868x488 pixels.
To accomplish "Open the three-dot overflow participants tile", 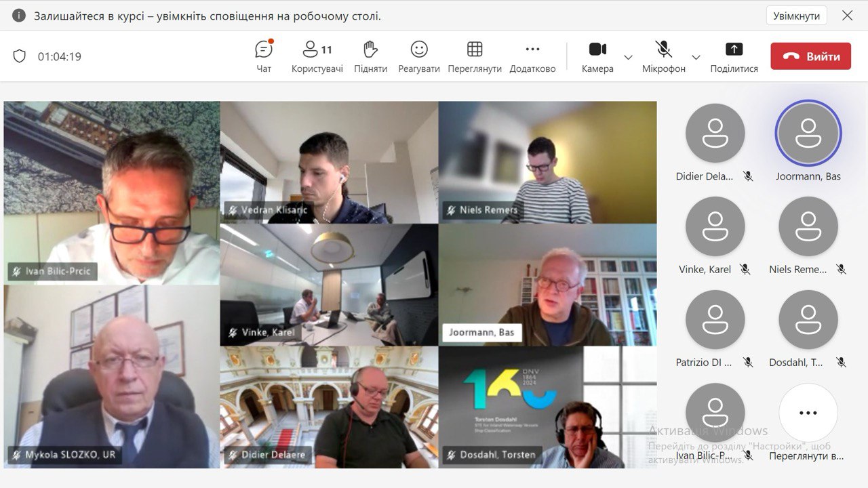I will 808,413.
